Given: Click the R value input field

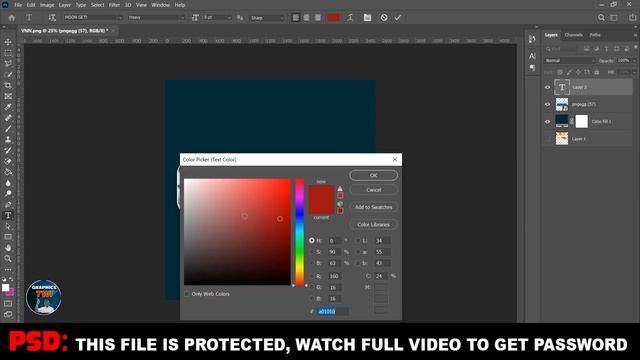Looking at the screenshot, I should [x=335, y=276].
